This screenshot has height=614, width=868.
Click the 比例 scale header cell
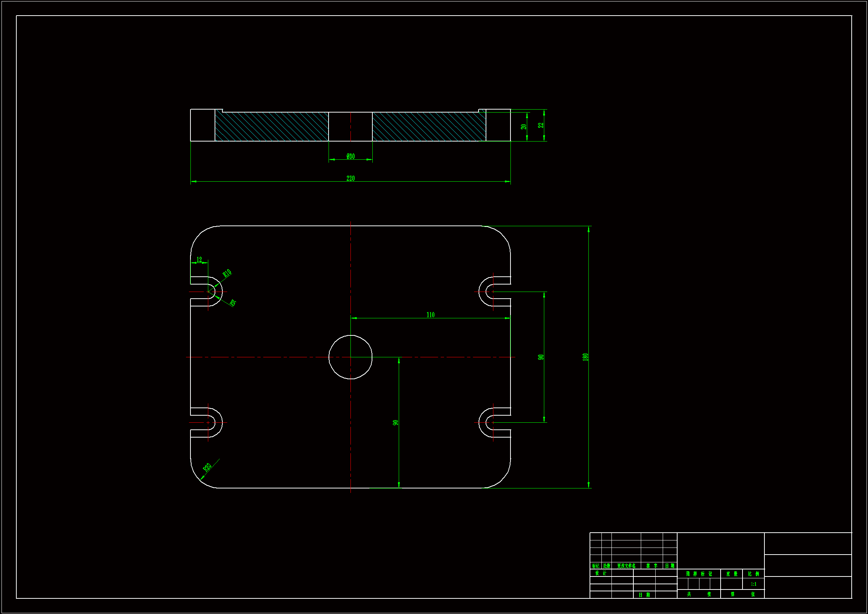pyautogui.click(x=753, y=574)
